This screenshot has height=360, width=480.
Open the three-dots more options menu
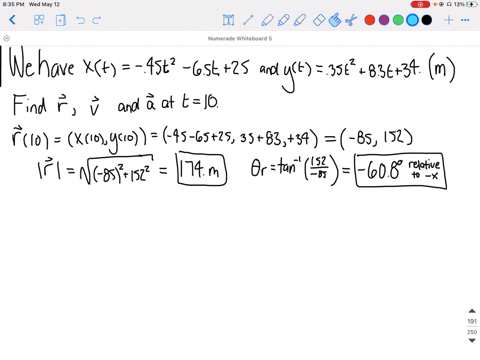(465, 20)
